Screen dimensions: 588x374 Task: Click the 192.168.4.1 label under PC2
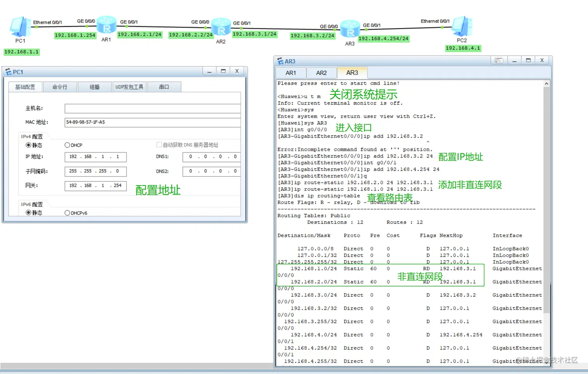click(x=463, y=48)
